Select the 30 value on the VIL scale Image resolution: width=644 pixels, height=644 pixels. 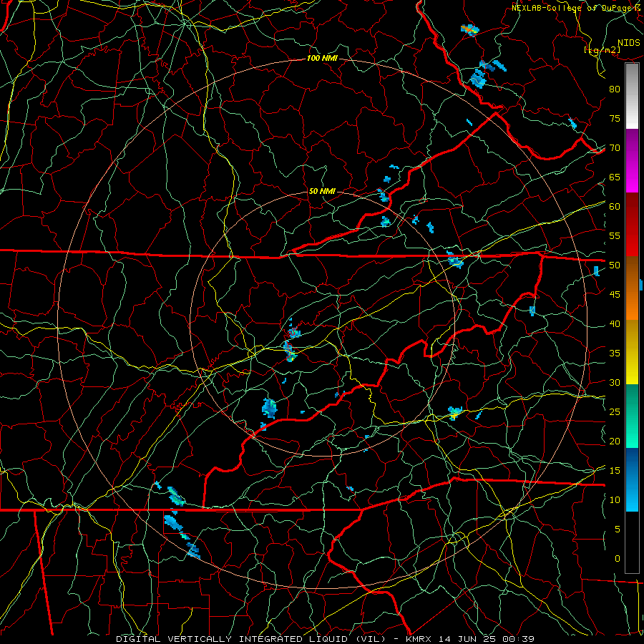pos(615,382)
